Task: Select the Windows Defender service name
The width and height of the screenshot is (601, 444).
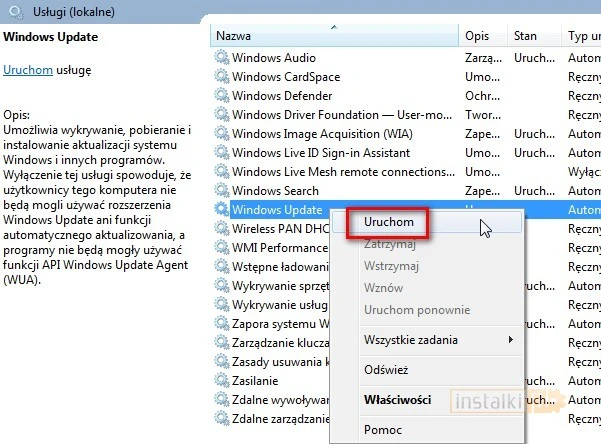Action: (282, 96)
